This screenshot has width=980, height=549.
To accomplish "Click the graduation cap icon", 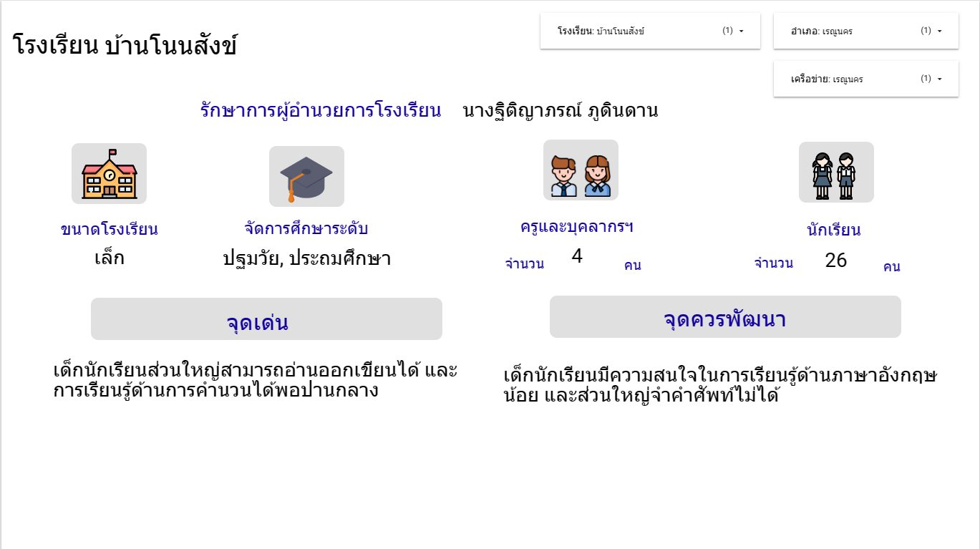I will pyautogui.click(x=306, y=177).
